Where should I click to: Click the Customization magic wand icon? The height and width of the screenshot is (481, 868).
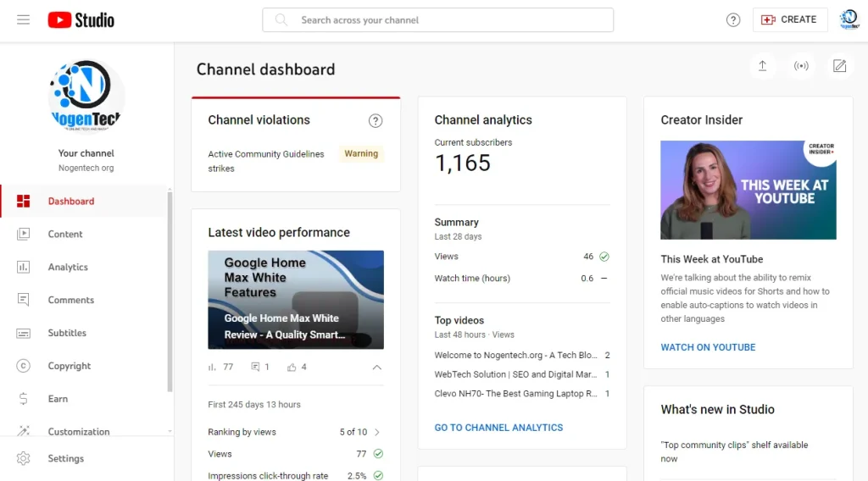pyautogui.click(x=23, y=431)
